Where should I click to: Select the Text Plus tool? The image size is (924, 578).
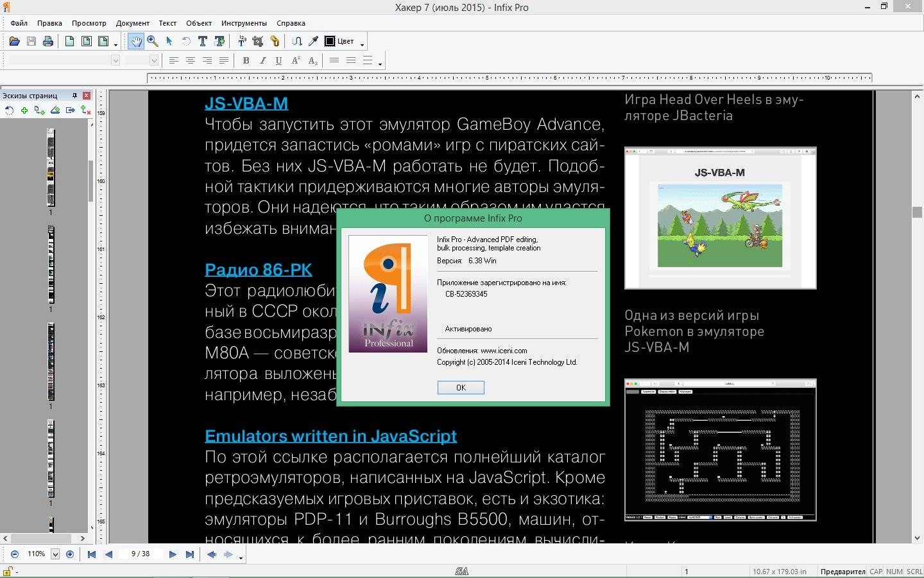[x=219, y=41]
